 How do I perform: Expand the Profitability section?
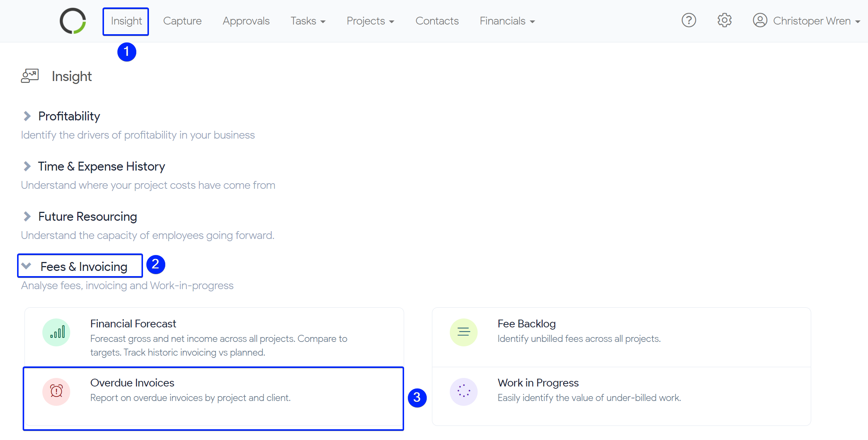point(27,116)
